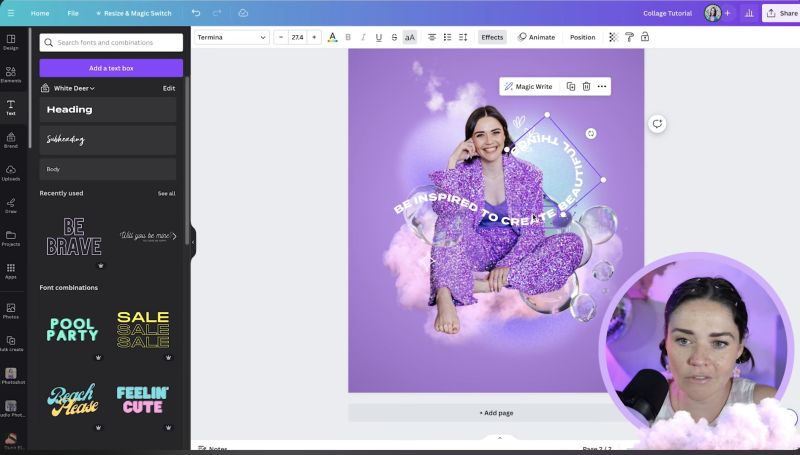
Task: Toggle italic formatting
Action: tap(363, 37)
